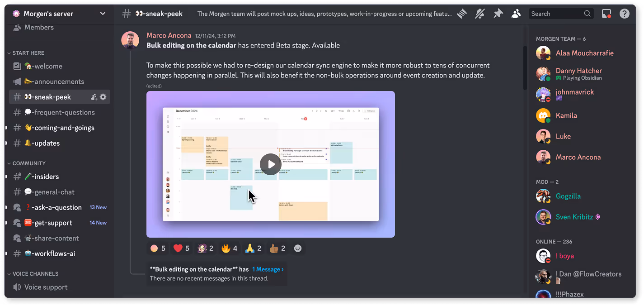The width and height of the screenshot is (644, 306).
Task: Open the threads panel for this channel
Action: (462, 14)
